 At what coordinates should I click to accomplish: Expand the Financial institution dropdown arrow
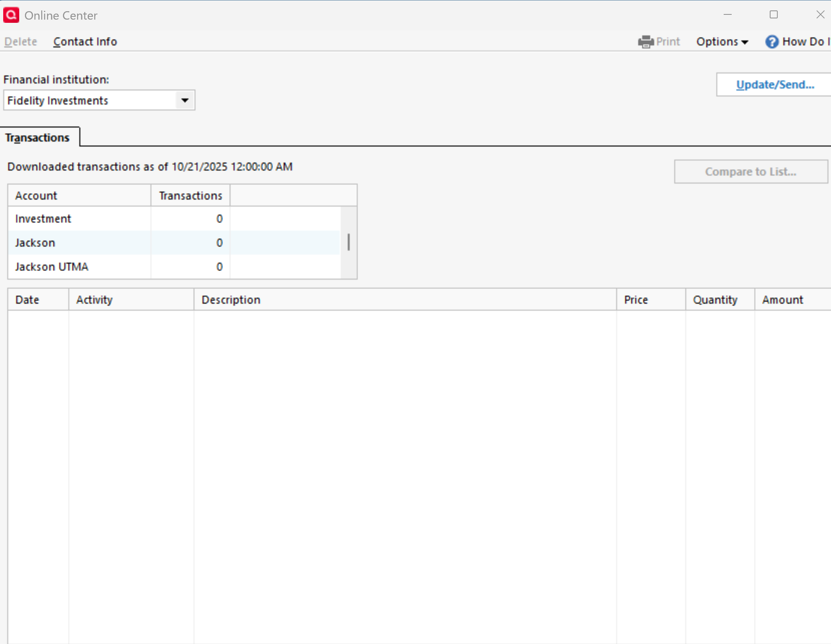coord(185,100)
